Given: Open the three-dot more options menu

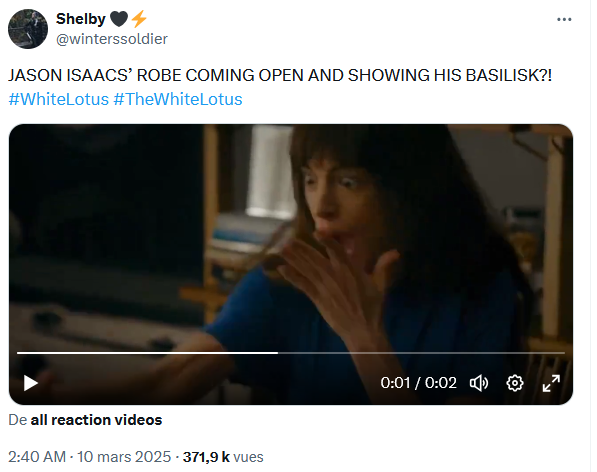Looking at the screenshot, I should (x=564, y=19).
